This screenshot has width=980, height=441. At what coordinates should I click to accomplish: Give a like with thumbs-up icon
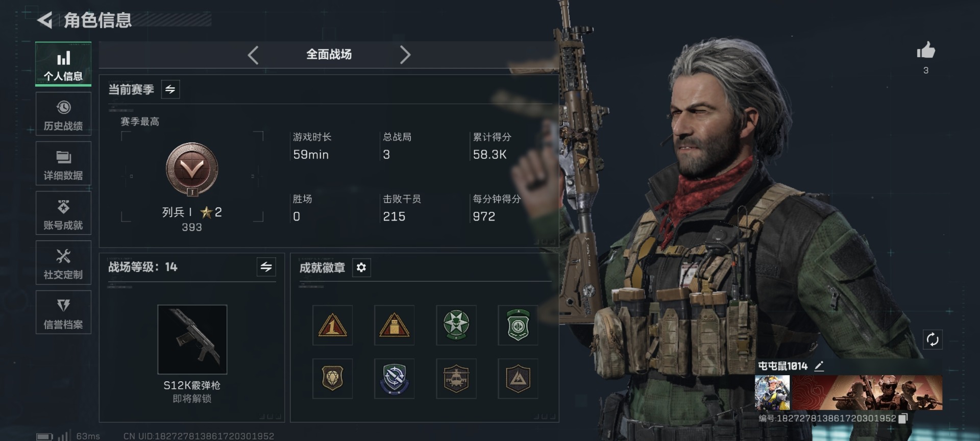click(x=926, y=50)
